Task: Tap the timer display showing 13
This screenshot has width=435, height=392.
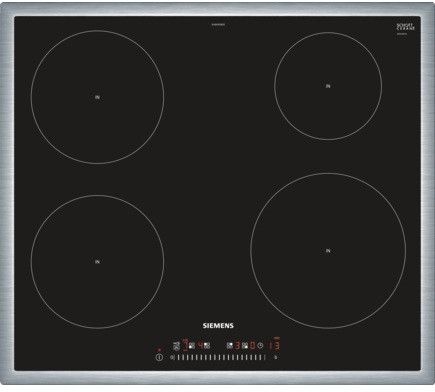Action: click(274, 346)
